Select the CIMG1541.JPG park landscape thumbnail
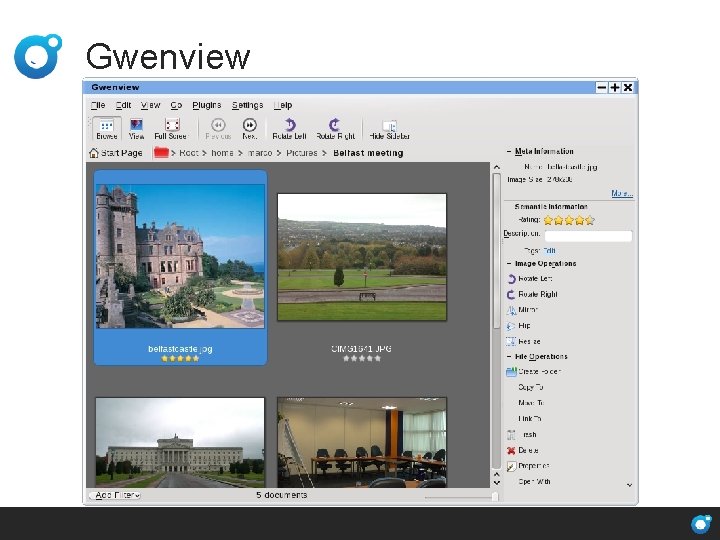720x540 pixels. [362, 257]
